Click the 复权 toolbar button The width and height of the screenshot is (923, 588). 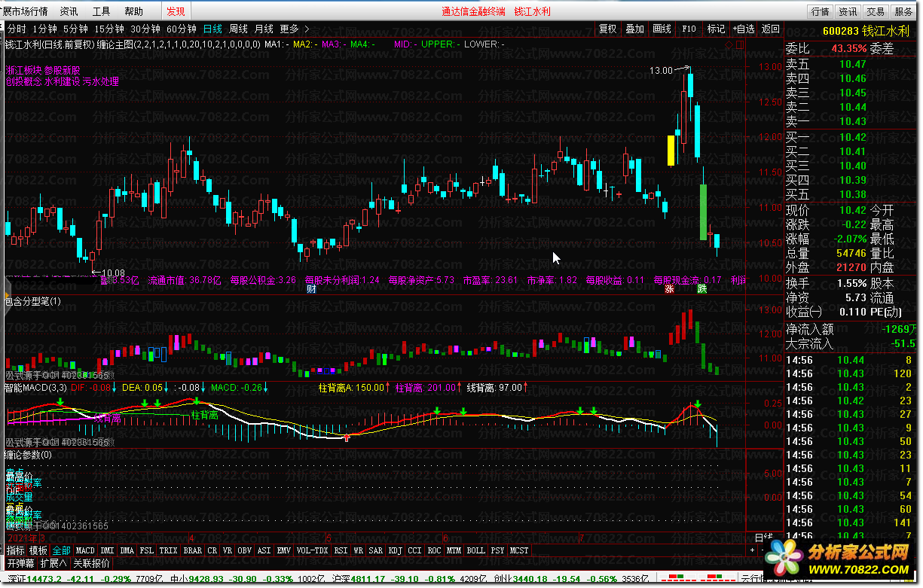[x=608, y=29]
